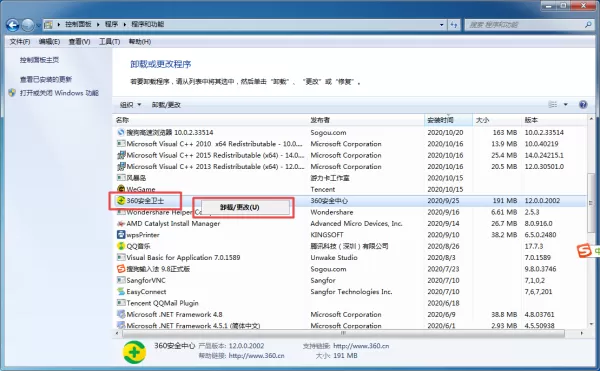
Task: Open 打开或关闭 Windows 功能 link
Action: pyautogui.click(x=59, y=93)
